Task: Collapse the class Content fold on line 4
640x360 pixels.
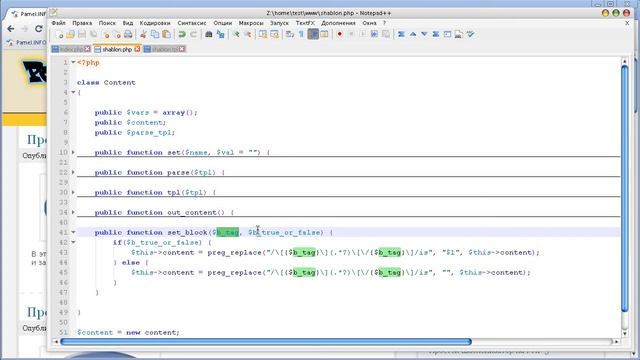Action: pyautogui.click(x=73, y=92)
